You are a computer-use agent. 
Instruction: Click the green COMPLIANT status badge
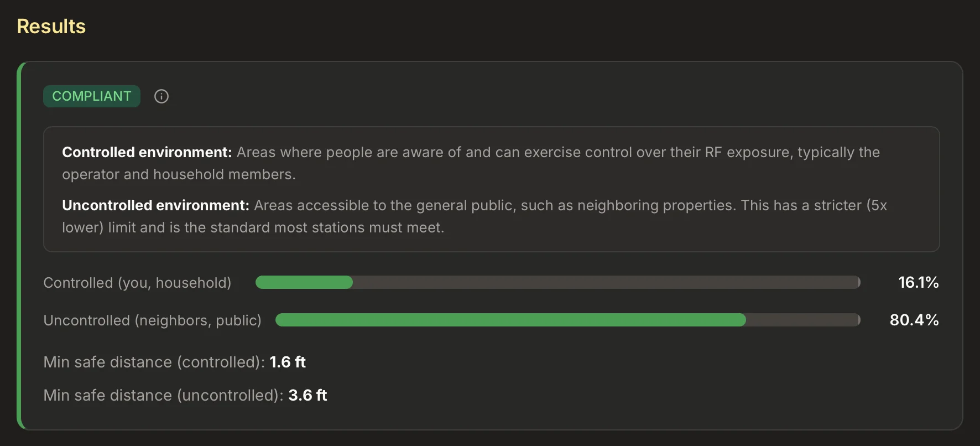pos(92,96)
